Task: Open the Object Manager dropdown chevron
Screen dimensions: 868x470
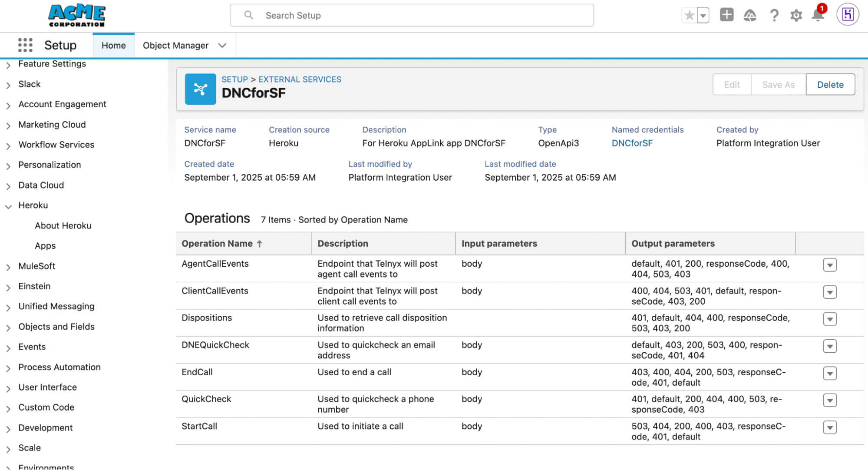Action: point(222,45)
